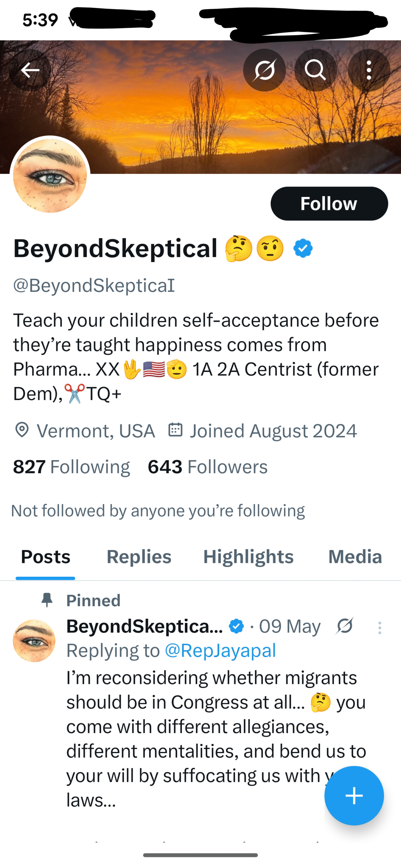Tap the pinned post author avatar

pos(34,641)
